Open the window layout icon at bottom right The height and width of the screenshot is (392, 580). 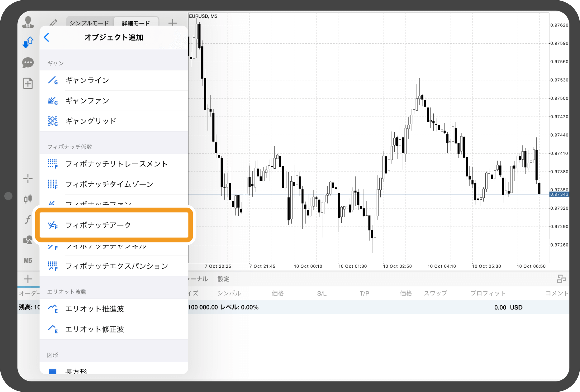click(x=561, y=279)
